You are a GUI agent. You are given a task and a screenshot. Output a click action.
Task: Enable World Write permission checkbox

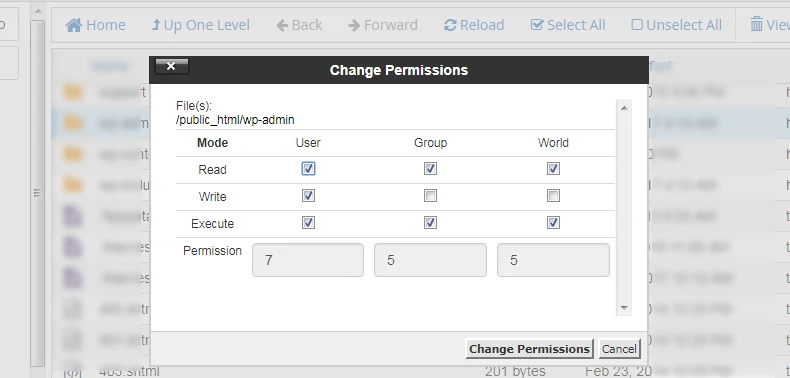pyautogui.click(x=553, y=196)
